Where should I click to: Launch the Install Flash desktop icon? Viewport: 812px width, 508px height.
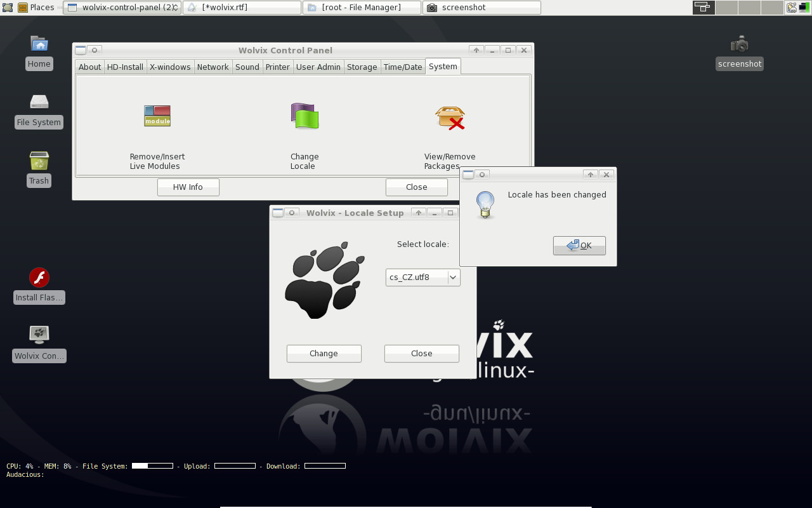tap(39, 277)
